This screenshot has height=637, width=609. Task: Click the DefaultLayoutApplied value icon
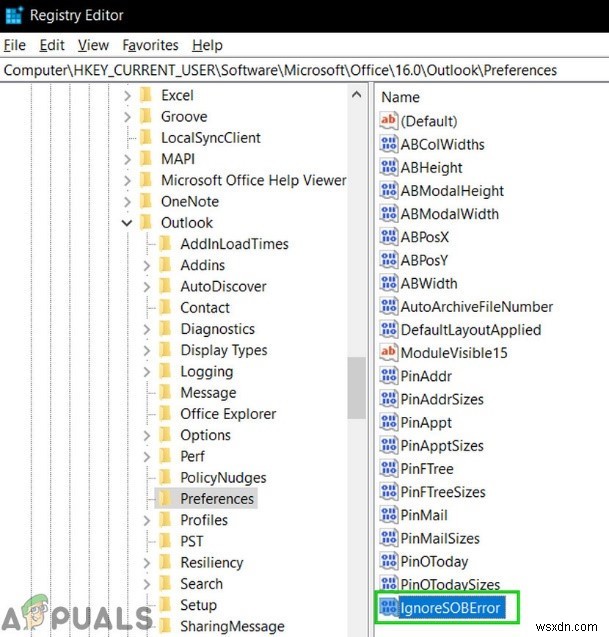[x=389, y=329]
